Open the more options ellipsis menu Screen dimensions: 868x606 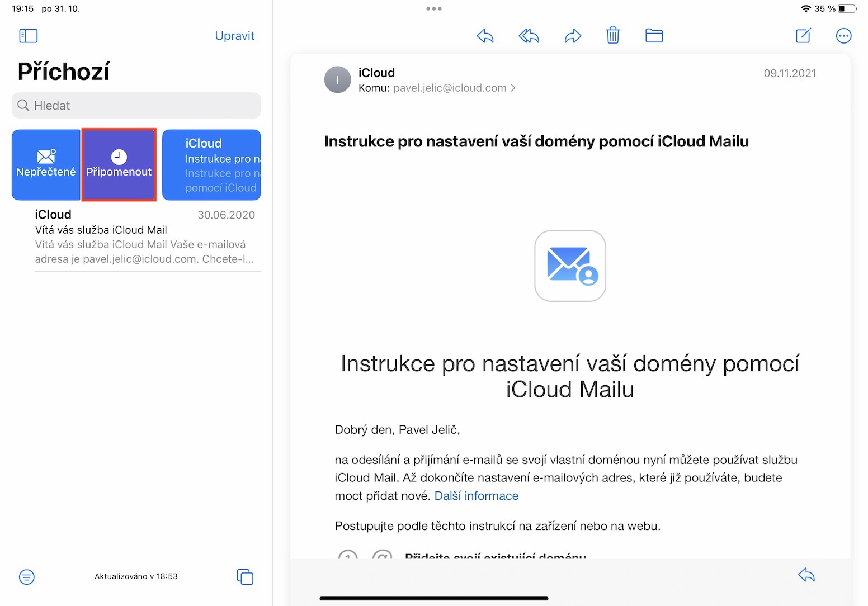(843, 36)
